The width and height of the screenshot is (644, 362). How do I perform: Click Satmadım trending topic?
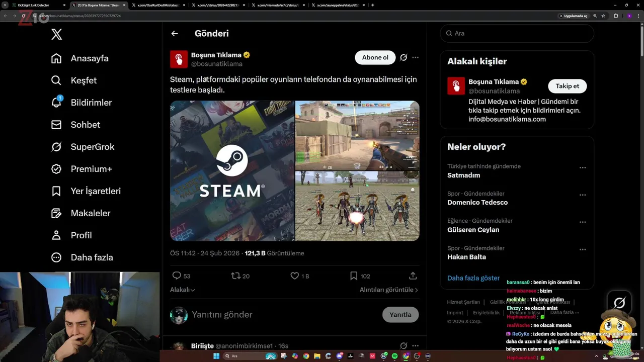click(x=463, y=175)
